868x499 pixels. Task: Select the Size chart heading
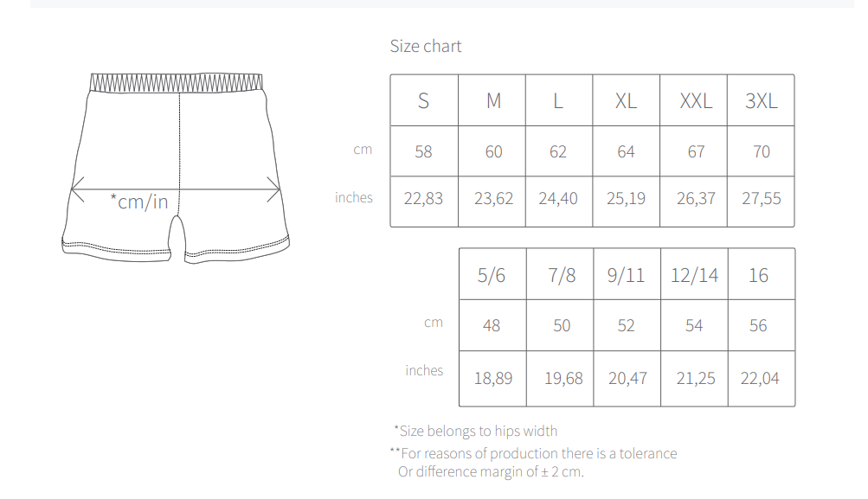426,47
